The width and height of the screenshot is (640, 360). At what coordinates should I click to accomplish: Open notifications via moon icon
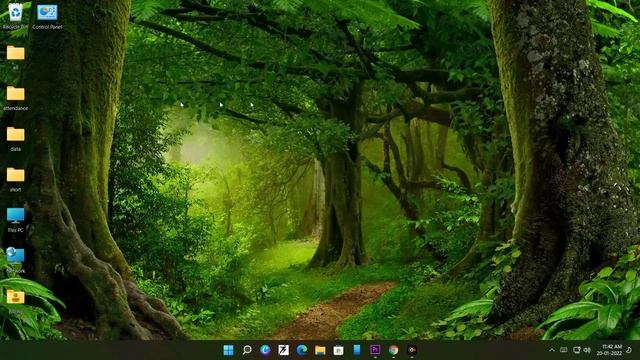pos(629,350)
